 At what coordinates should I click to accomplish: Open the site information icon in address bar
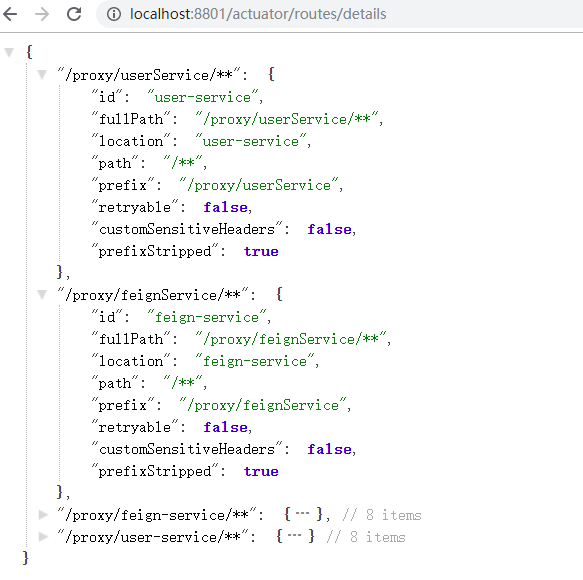114,14
